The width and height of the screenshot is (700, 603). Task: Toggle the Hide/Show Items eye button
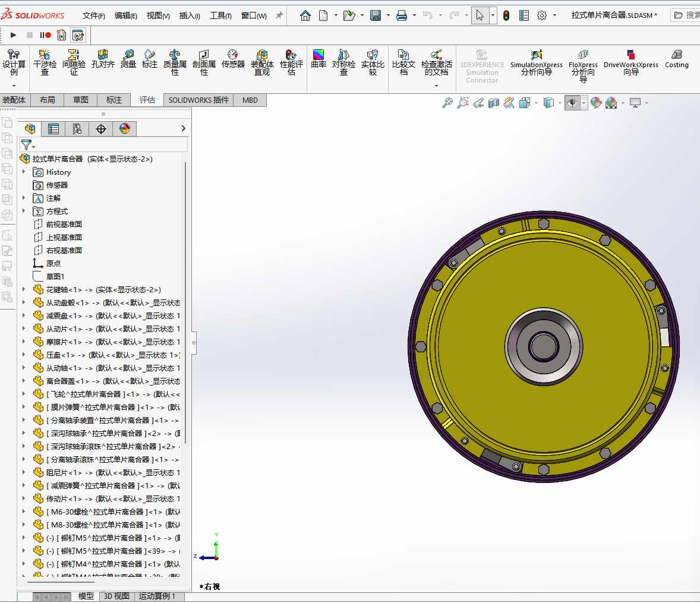pyautogui.click(x=572, y=103)
